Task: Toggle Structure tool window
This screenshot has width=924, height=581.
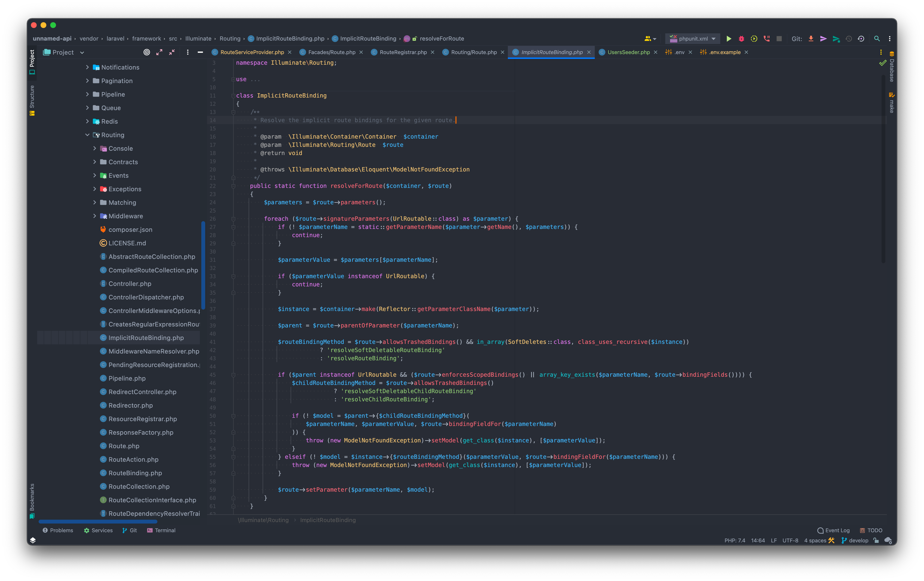Action: coord(32,100)
